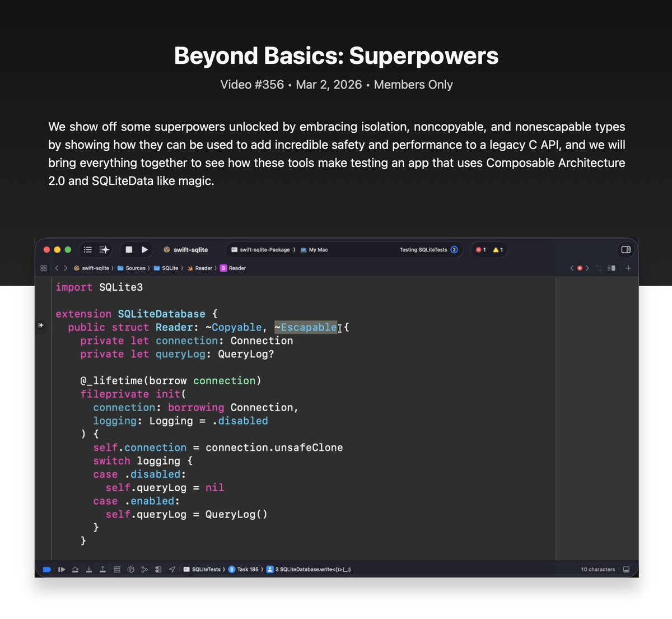Click the 10 characters status text

coord(598,570)
